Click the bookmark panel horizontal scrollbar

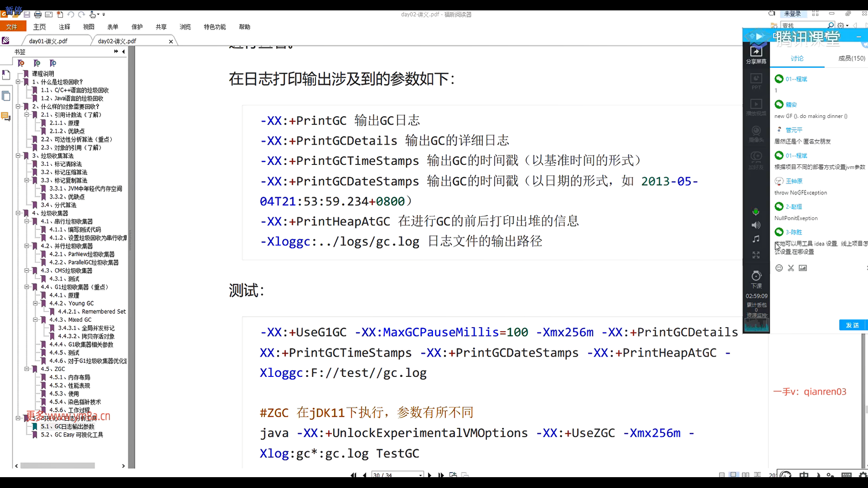(x=57, y=465)
